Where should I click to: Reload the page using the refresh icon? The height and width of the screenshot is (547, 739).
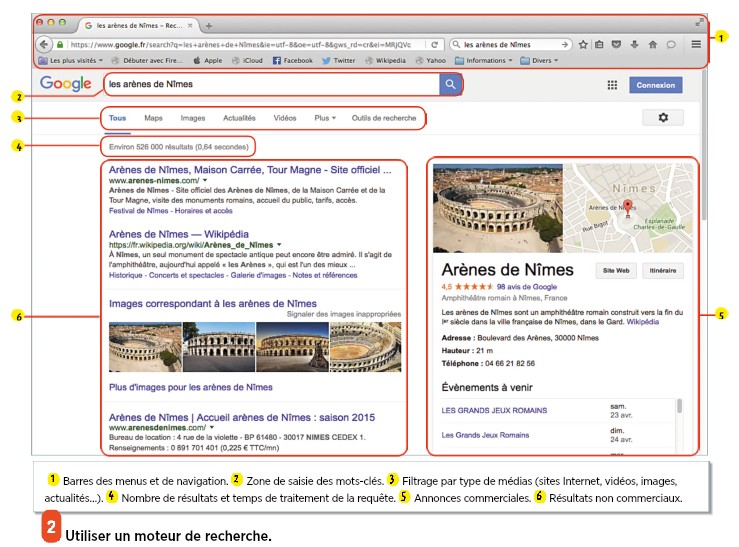[434, 45]
